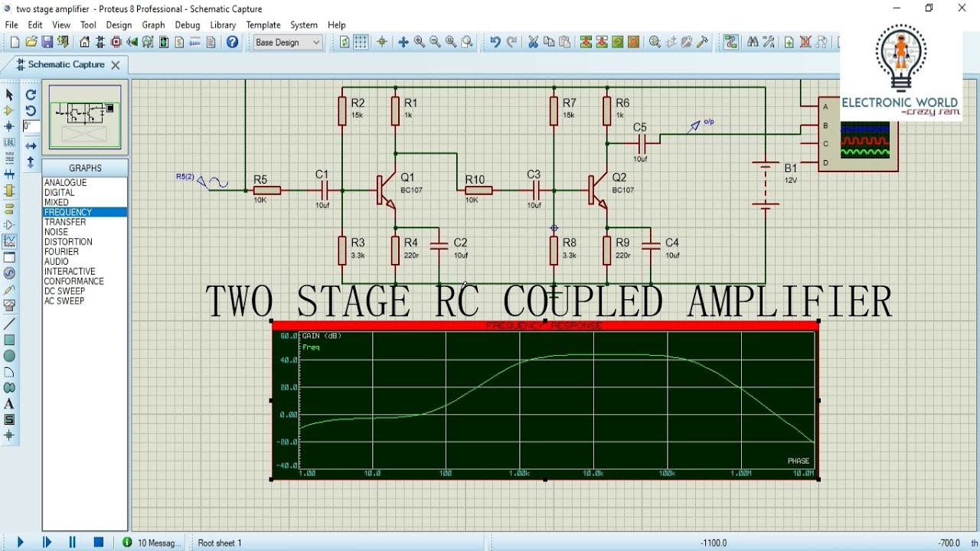The height and width of the screenshot is (551, 980).
Task: Click the Zoom Out magnifier
Action: [x=435, y=42]
